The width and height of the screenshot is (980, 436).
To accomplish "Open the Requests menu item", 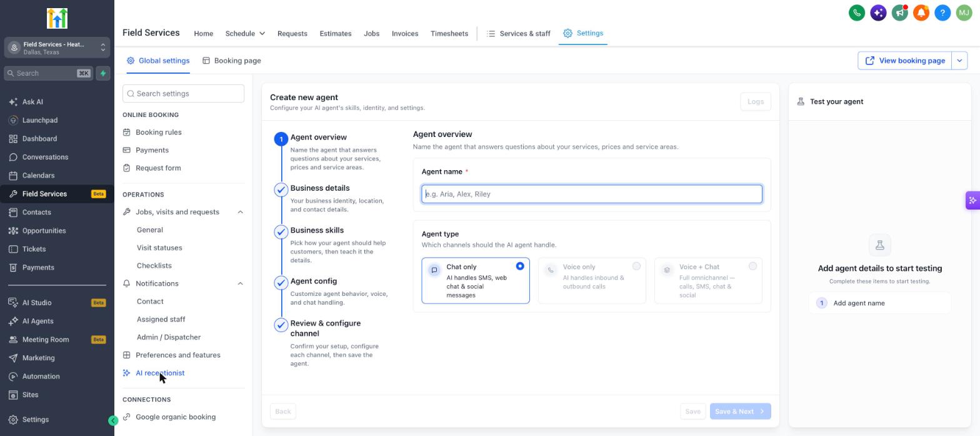I will click(292, 34).
